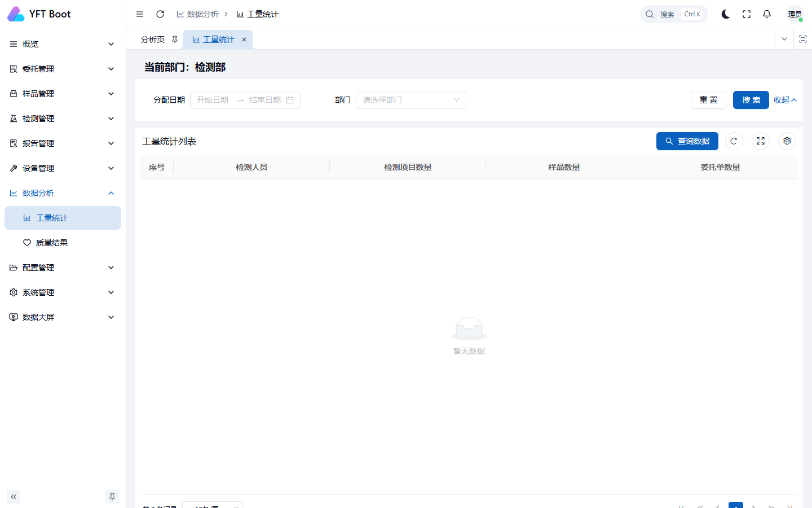Pin icon on 分析页 tab
812x508 pixels.
pos(175,40)
